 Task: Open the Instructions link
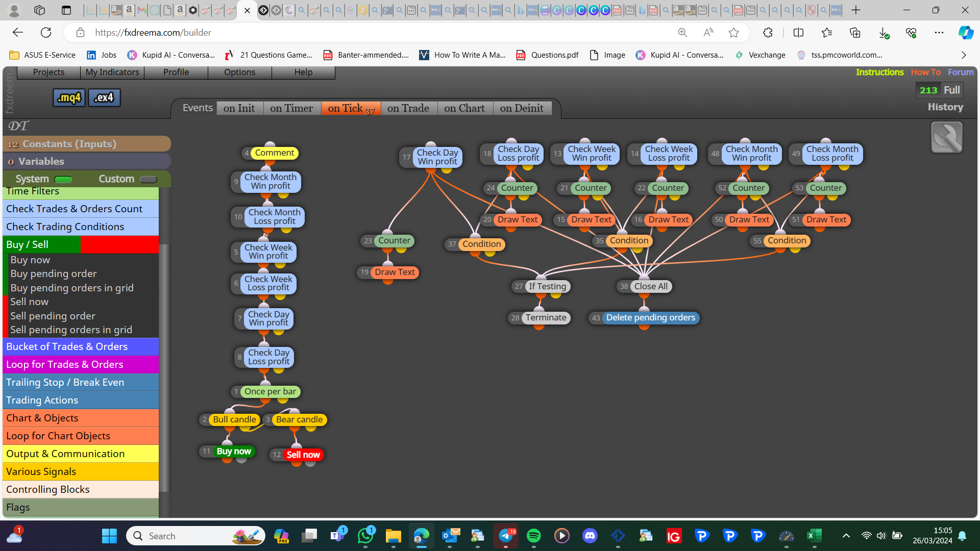pos(880,72)
